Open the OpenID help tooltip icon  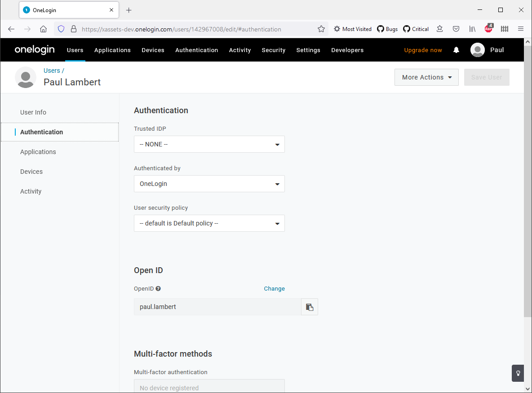(x=159, y=288)
